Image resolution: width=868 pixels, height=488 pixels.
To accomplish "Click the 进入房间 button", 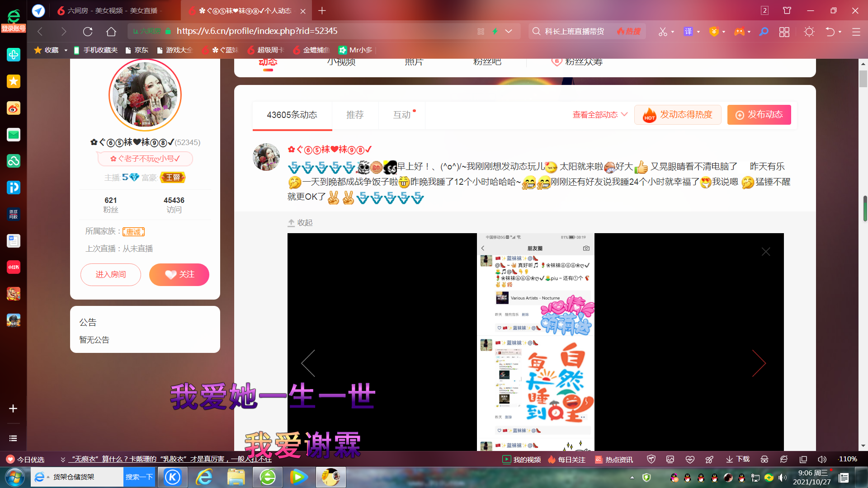I will (x=111, y=275).
